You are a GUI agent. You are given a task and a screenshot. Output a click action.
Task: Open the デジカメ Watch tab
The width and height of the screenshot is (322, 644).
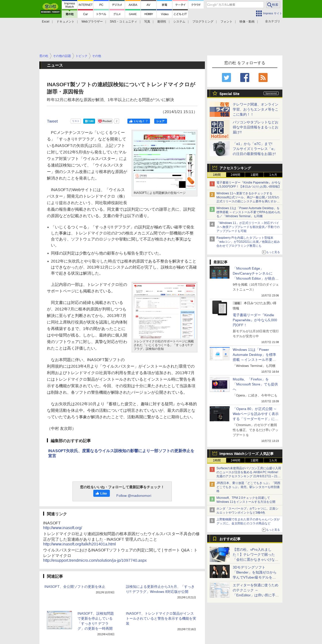[117, 5]
